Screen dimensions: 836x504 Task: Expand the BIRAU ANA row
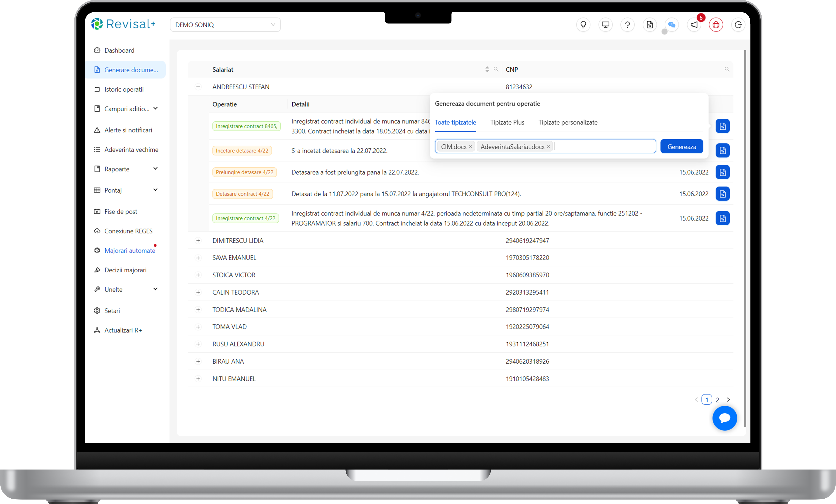tap(198, 361)
